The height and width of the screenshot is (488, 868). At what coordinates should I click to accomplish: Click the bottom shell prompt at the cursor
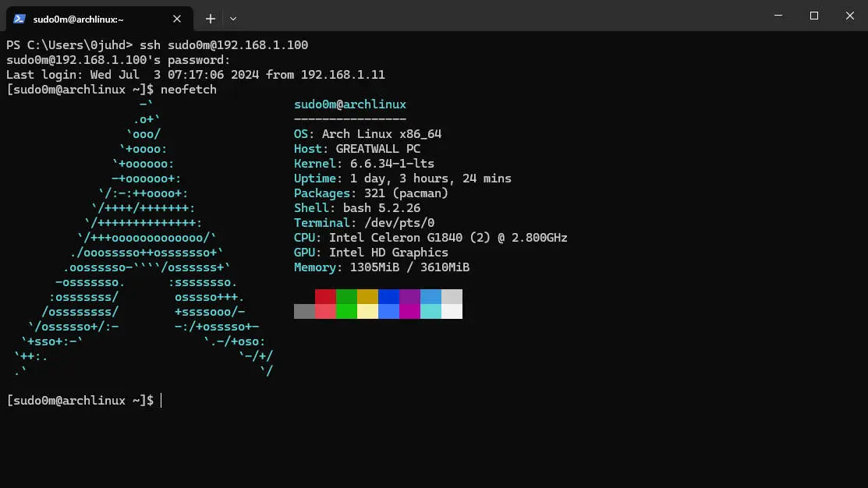tap(84, 401)
